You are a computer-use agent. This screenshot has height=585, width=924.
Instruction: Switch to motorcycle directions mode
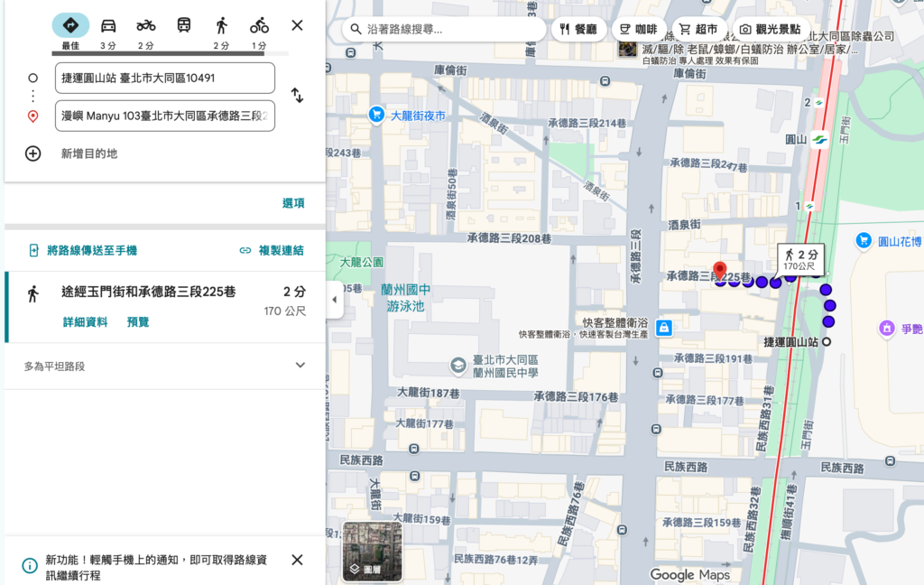click(x=145, y=25)
